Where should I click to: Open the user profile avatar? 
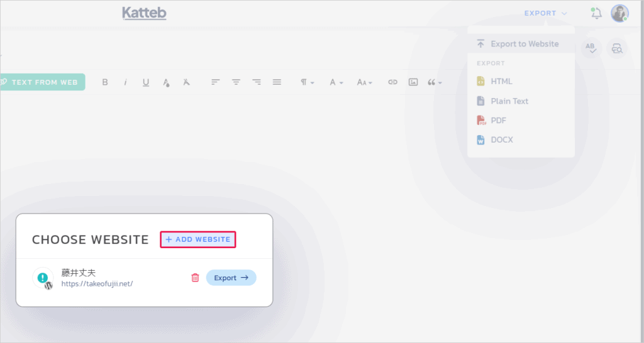619,13
